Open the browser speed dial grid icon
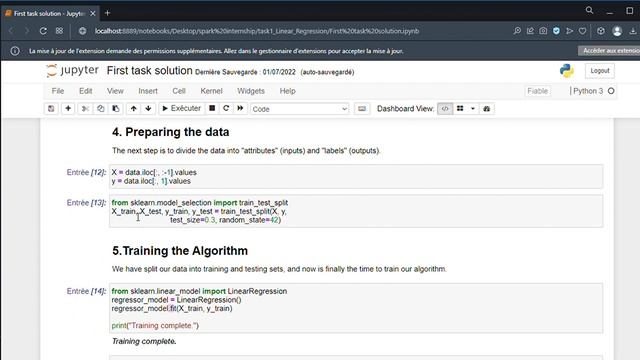 (x=59, y=31)
